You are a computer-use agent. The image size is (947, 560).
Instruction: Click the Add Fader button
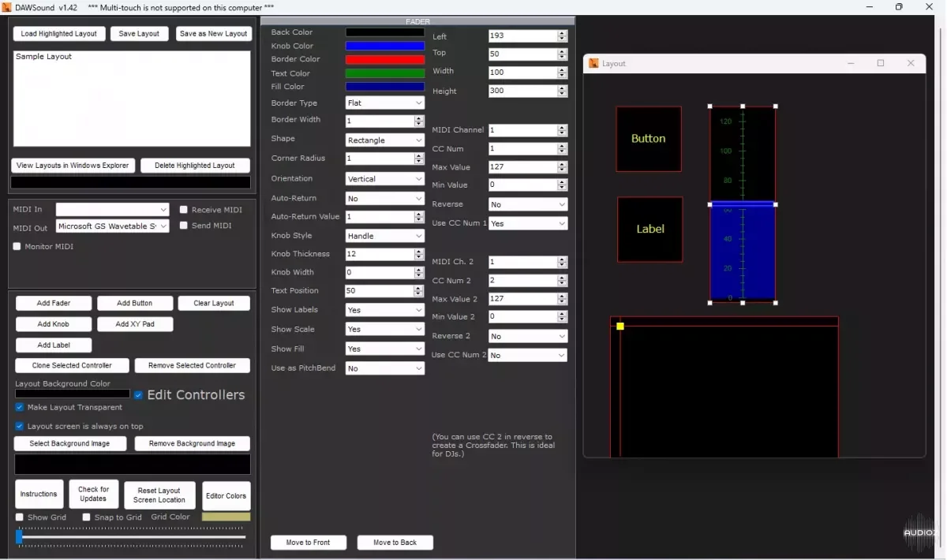[x=54, y=304]
